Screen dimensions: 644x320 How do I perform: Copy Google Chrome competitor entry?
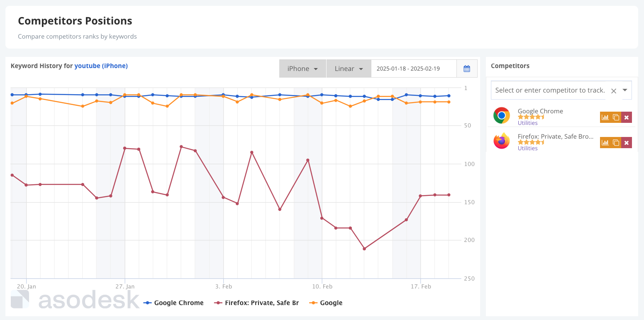tap(616, 117)
